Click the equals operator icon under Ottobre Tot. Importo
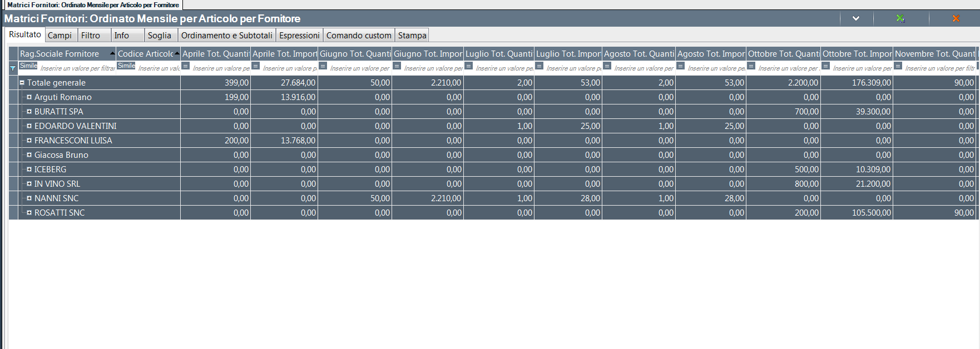The width and height of the screenshot is (980, 349). [826, 66]
